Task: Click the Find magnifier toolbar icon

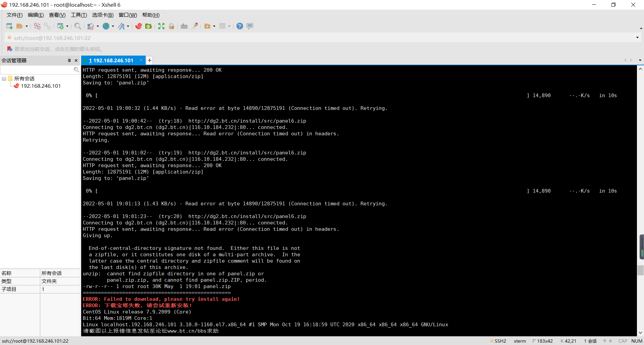Action: coord(78,26)
